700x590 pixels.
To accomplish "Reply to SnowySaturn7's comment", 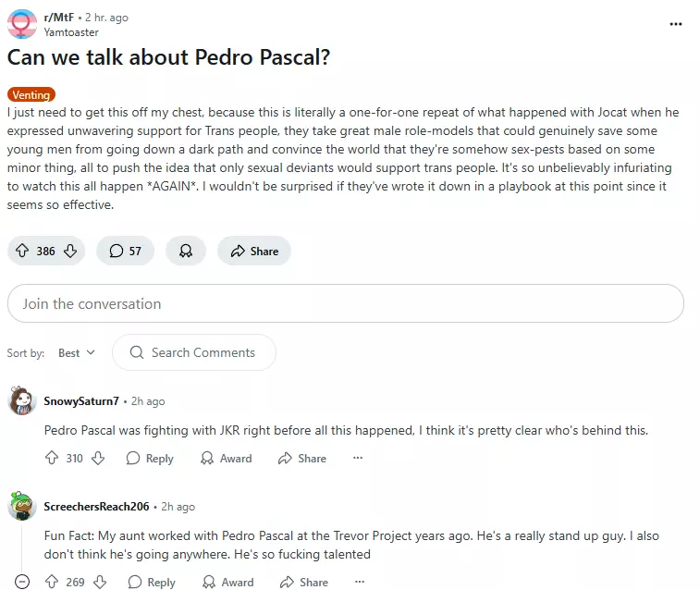I will pyautogui.click(x=150, y=458).
